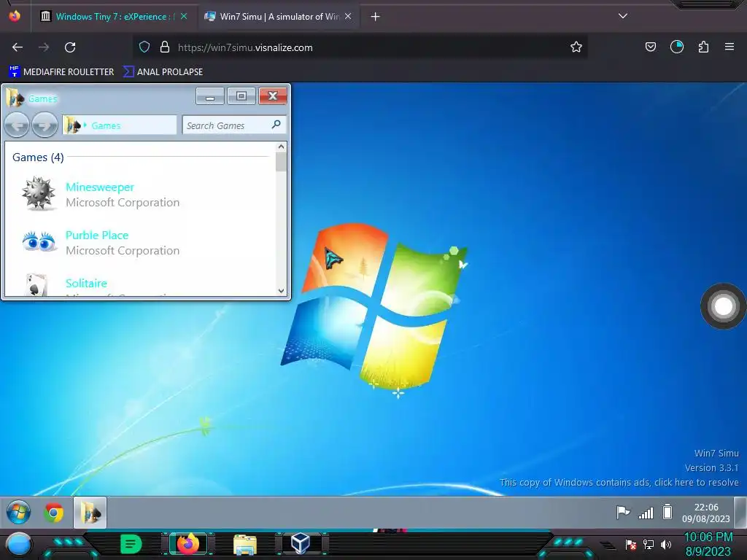747x560 pixels.
Task: Expand the list-all-tabs dropdown
Action: click(623, 16)
